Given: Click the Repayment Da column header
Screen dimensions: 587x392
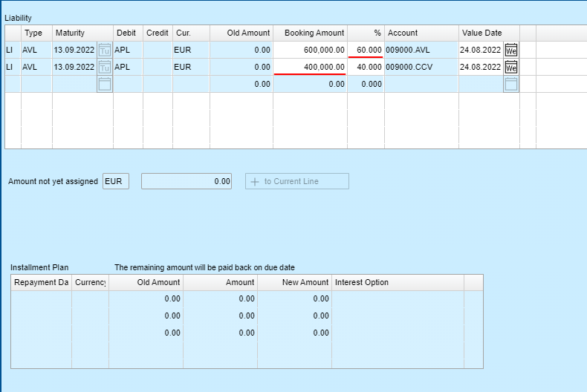Looking at the screenshot, I should click(x=41, y=282).
